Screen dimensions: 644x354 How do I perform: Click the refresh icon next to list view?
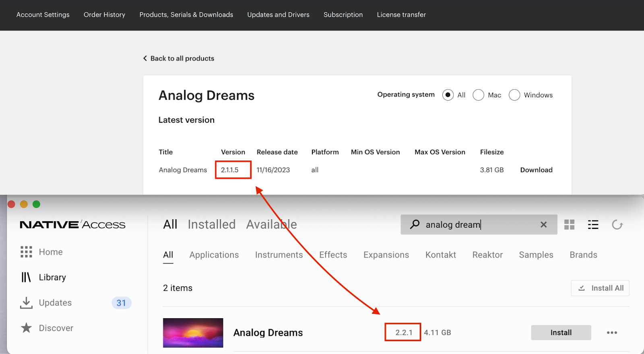tap(617, 224)
